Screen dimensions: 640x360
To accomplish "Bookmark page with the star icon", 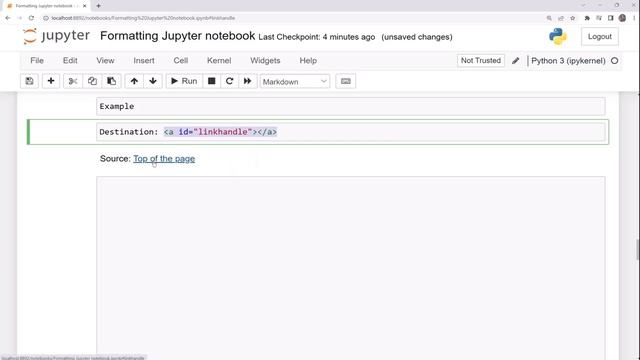I will point(573,18).
